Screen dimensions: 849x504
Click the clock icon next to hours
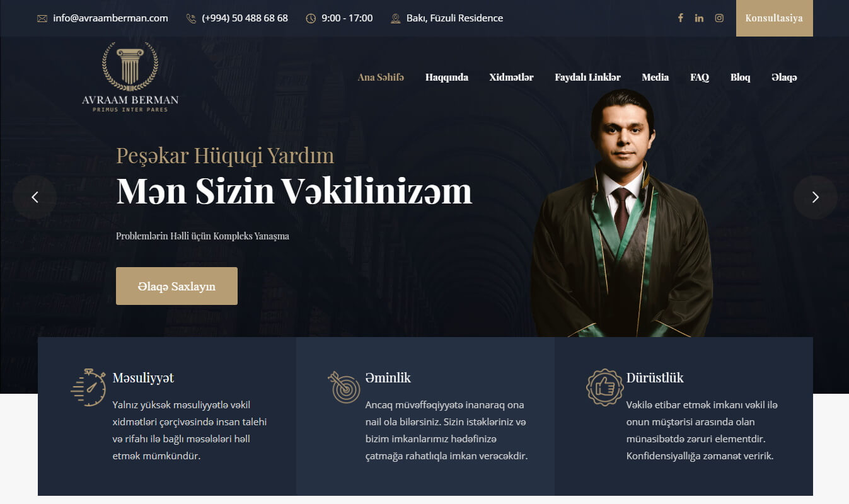click(x=311, y=18)
